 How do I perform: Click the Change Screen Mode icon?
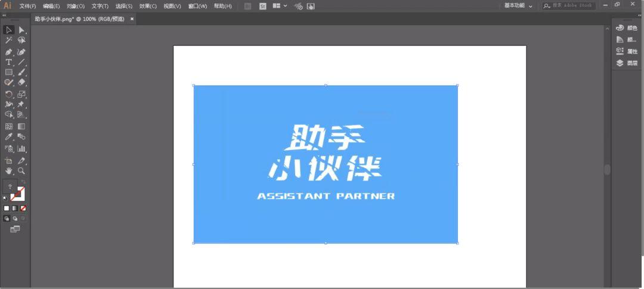pyautogui.click(x=15, y=229)
